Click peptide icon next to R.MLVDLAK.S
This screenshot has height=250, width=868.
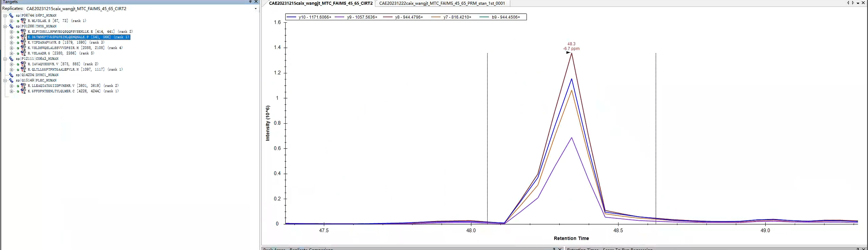point(23,21)
